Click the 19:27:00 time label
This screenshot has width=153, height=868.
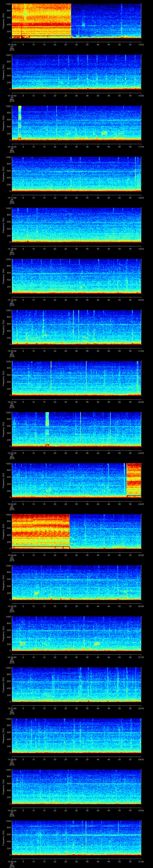(12, 708)
